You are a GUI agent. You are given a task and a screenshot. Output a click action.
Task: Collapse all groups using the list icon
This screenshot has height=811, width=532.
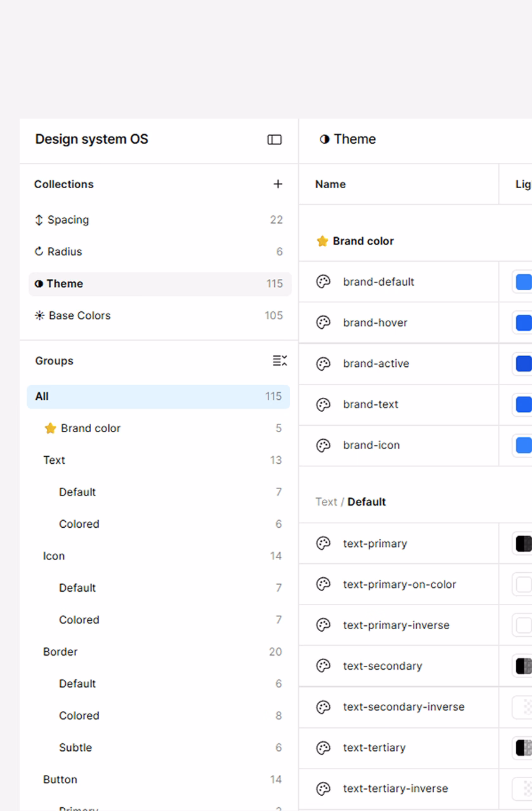tap(279, 361)
